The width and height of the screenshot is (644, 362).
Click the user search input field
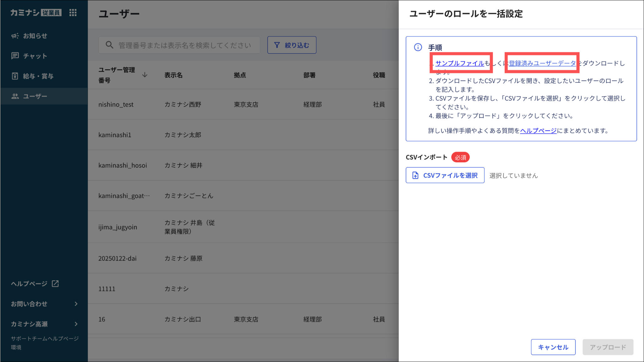[185, 45]
